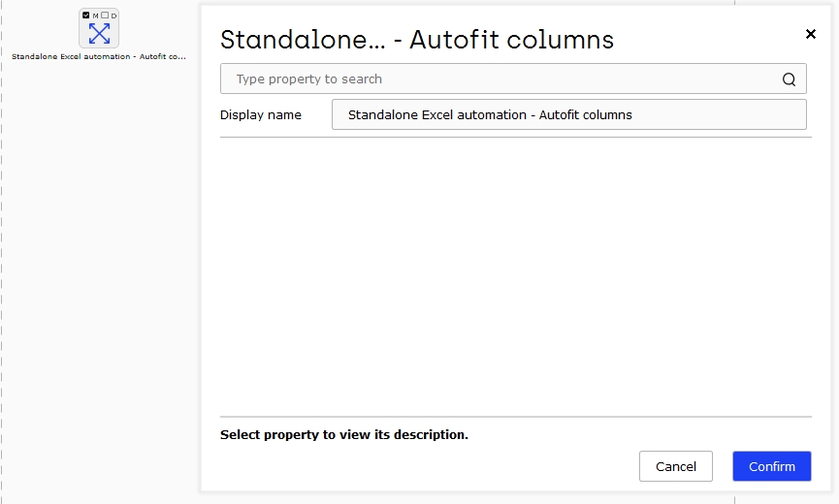Click the 'Display name' label

coord(261,115)
